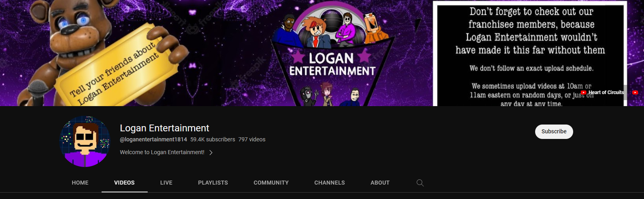The image size is (644, 199).
Task: Click the YouTube icon beside Heart of Circuits
Action: (584, 92)
